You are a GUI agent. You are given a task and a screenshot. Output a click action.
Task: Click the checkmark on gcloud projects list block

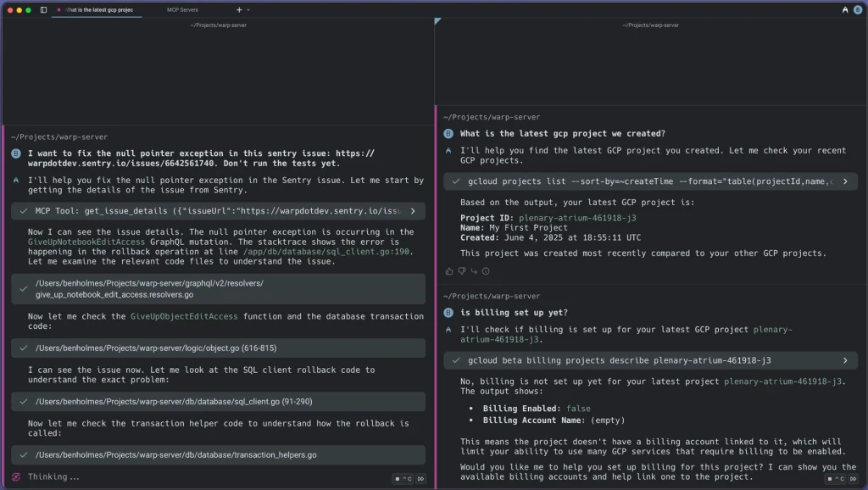pyautogui.click(x=456, y=181)
